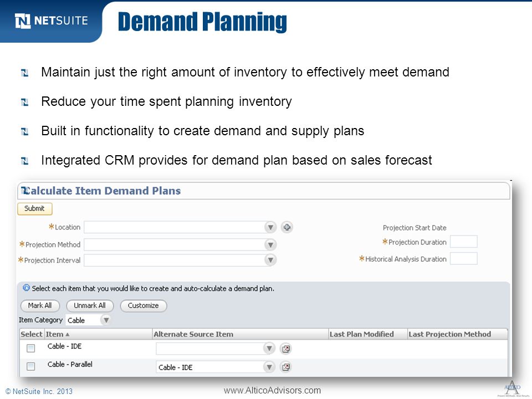Tick the checkbox for Cable - IDE

31,348
